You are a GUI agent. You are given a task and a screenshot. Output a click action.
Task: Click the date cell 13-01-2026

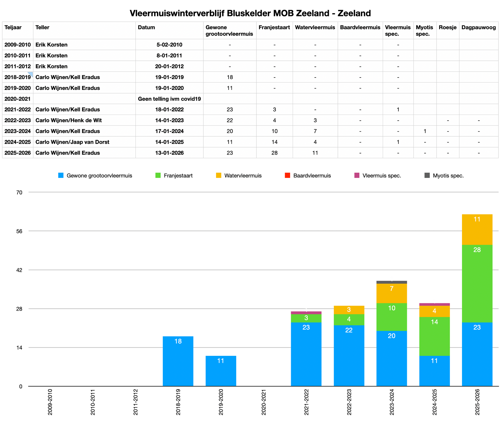pos(169,153)
